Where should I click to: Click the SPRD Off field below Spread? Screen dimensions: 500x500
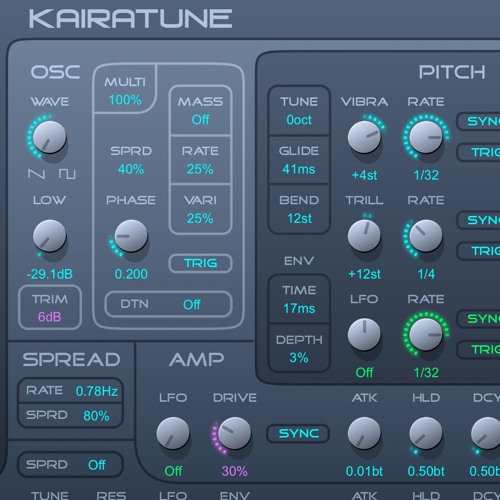70,464
